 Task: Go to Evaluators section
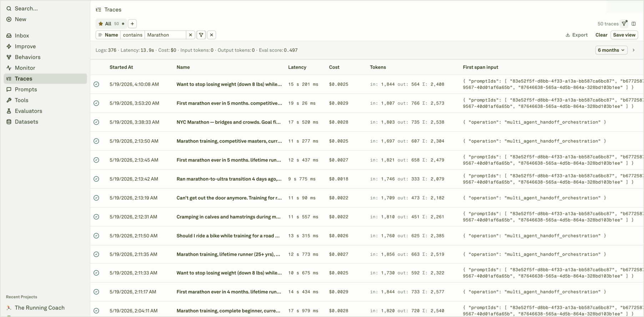click(45, 111)
